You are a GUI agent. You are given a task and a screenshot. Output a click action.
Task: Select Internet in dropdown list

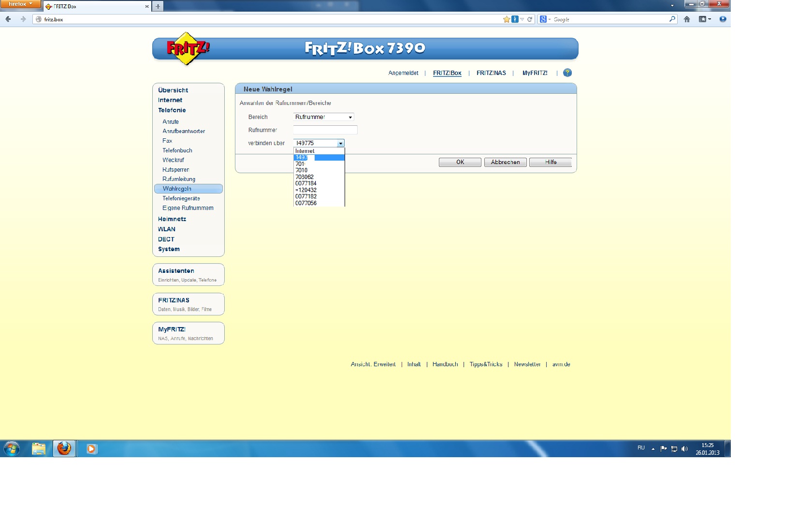tap(319, 151)
